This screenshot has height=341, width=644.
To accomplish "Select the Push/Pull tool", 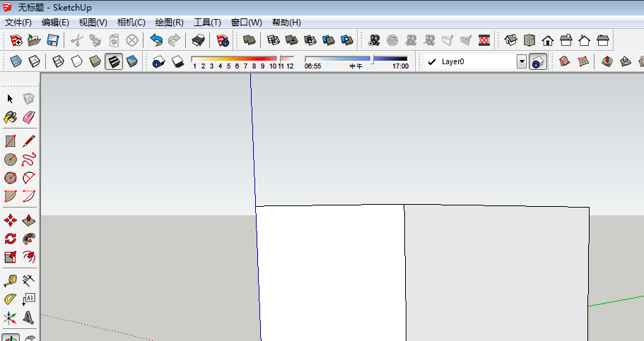I will coord(29,220).
